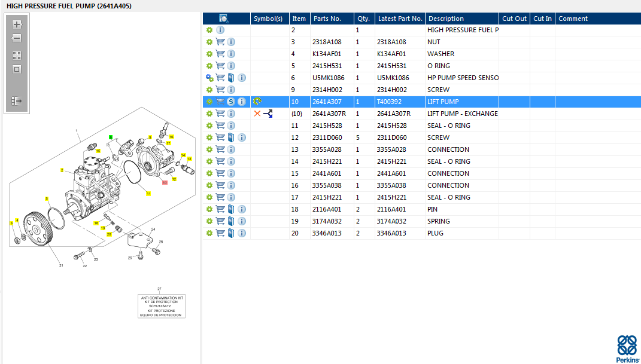Click yellow callout 13 on the diagram
The height and width of the screenshot is (364, 641).
click(189, 159)
